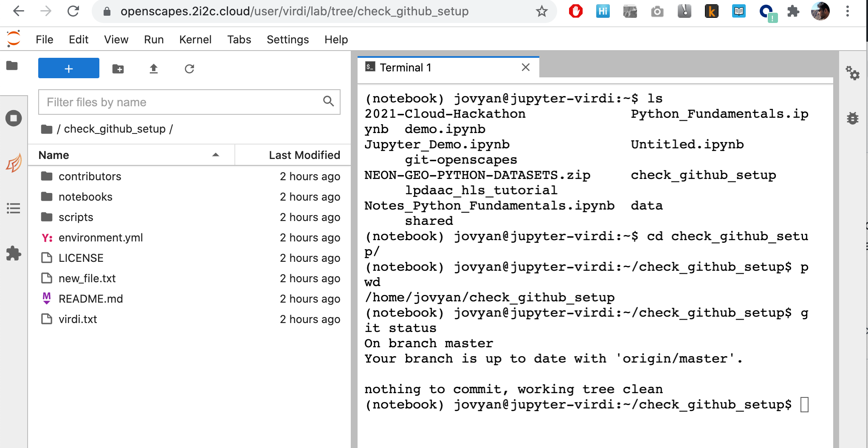
Task: Refresh the file browser listing
Action: 189,68
